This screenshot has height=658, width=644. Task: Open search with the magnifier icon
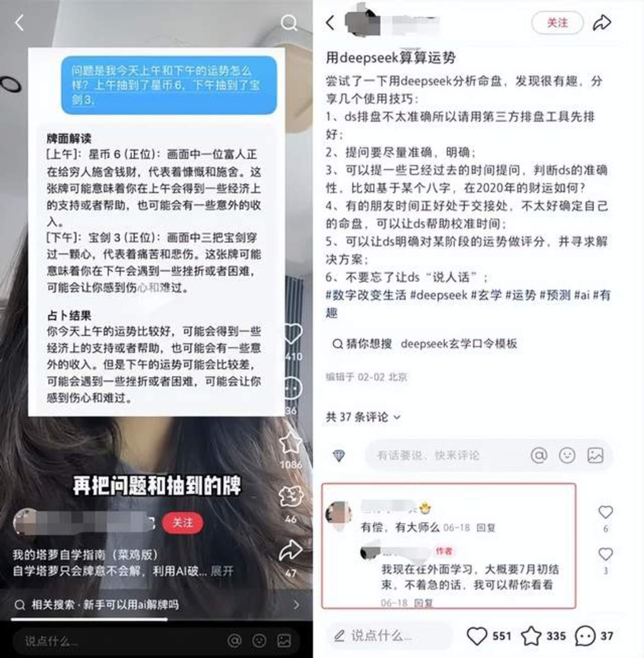(x=289, y=22)
